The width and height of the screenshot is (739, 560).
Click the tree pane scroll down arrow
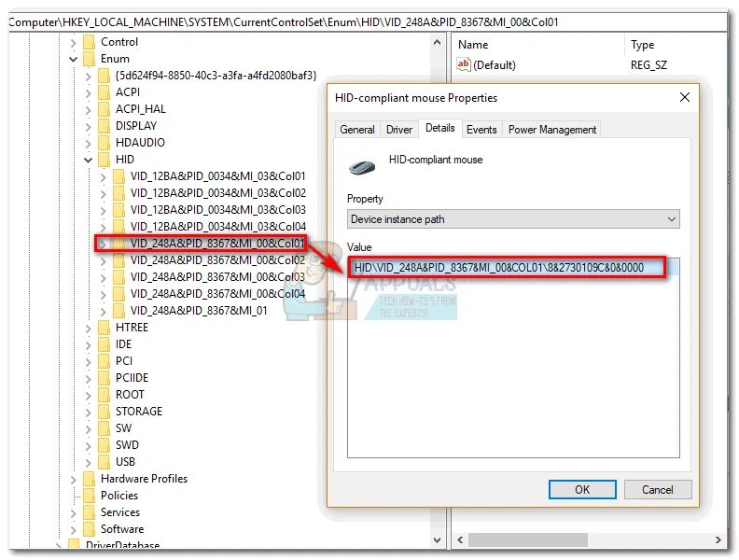click(437, 540)
